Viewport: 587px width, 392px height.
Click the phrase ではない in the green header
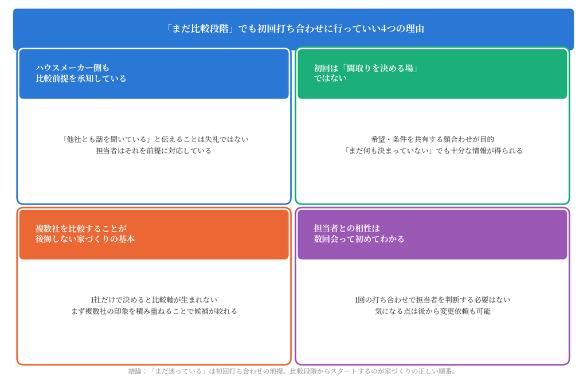point(330,79)
